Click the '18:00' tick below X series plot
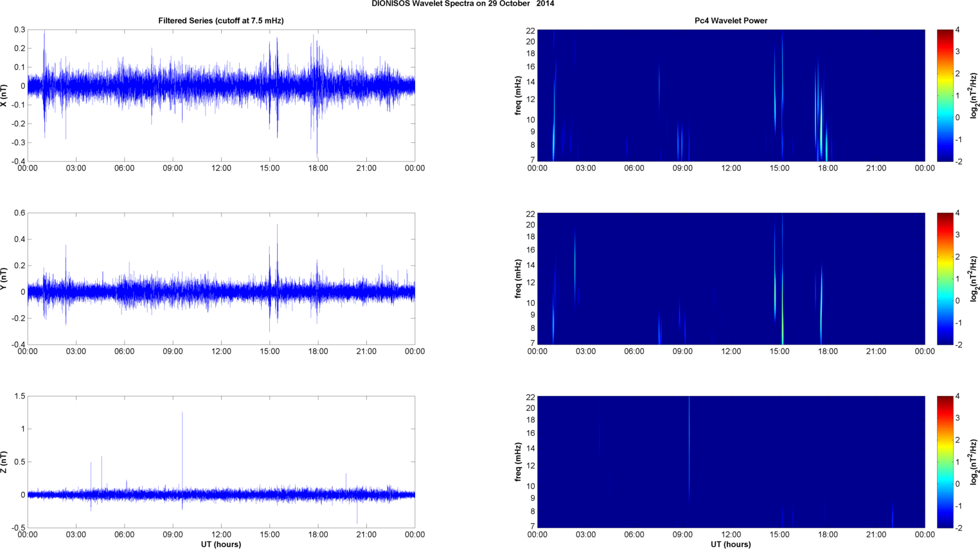 click(x=318, y=168)
